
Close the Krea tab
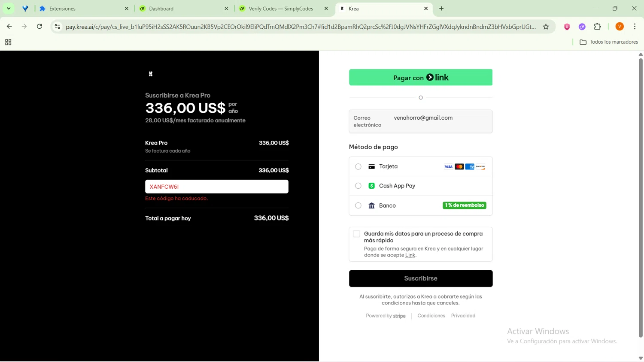click(426, 9)
